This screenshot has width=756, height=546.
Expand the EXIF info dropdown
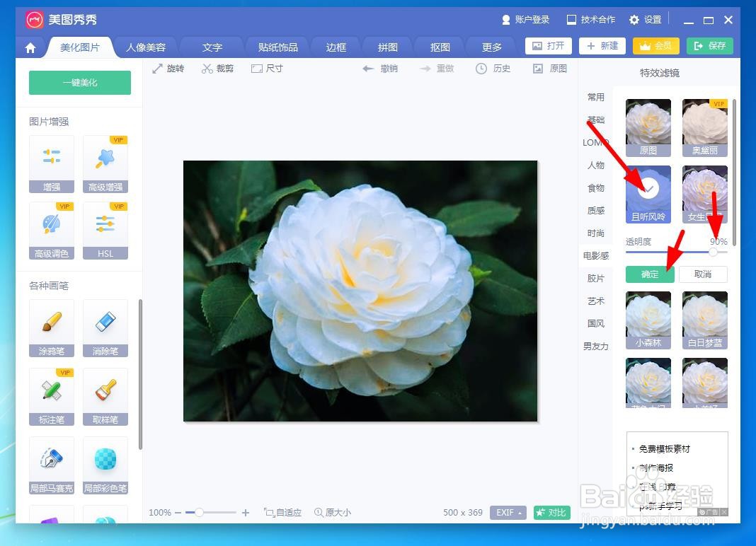click(508, 512)
